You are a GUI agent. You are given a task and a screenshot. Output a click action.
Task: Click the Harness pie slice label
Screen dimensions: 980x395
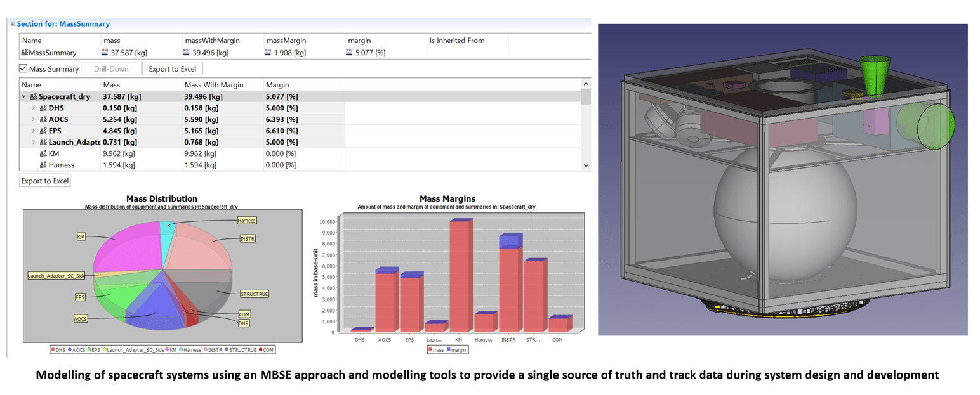pyautogui.click(x=247, y=220)
